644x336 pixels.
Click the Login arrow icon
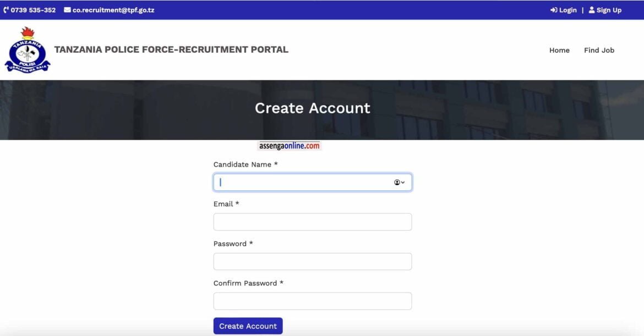[554, 10]
